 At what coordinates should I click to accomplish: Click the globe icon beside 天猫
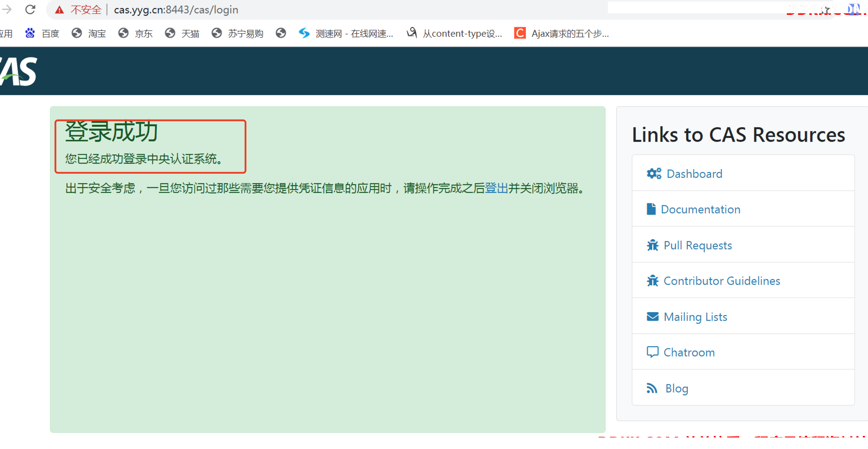coord(170,33)
